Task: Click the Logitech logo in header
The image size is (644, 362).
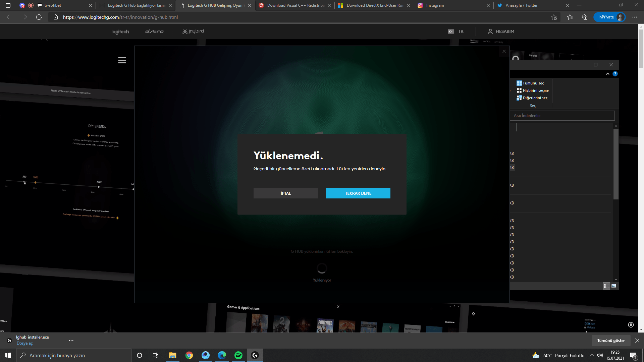Action: pos(120,32)
